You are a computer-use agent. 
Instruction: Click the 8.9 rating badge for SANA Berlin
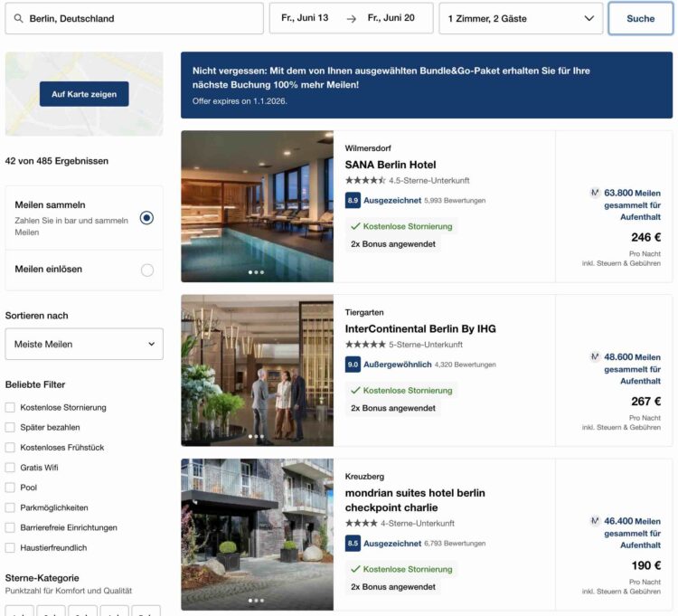353,200
